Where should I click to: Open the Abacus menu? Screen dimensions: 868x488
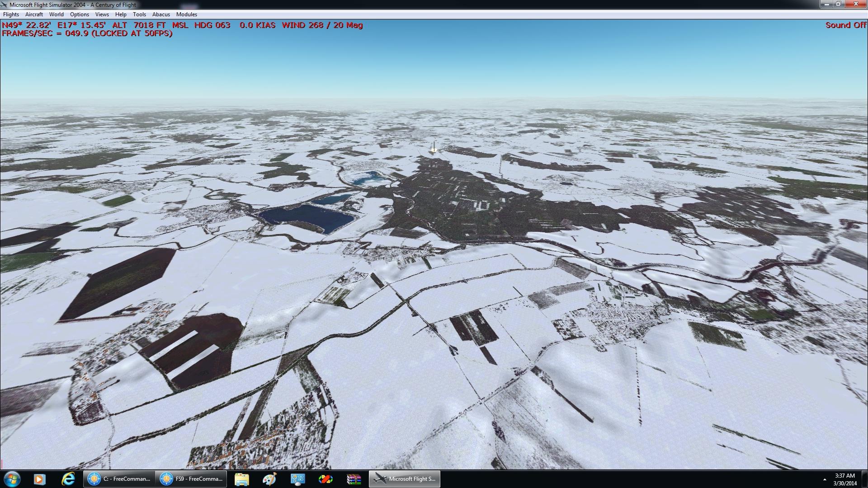(x=161, y=14)
